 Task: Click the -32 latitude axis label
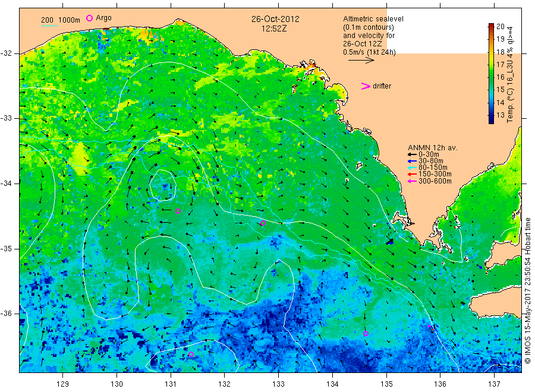(6, 53)
